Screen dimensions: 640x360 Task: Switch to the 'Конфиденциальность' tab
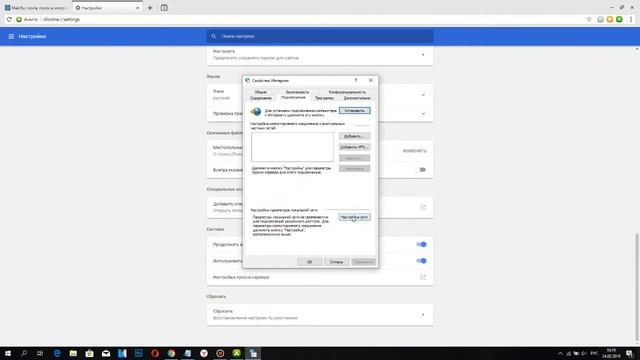pos(347,92)
